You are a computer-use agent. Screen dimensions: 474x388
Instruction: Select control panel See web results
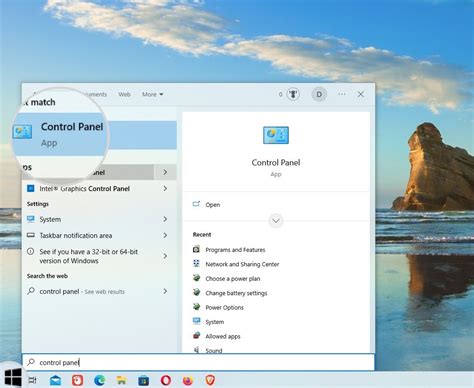[x=82, y=292]
